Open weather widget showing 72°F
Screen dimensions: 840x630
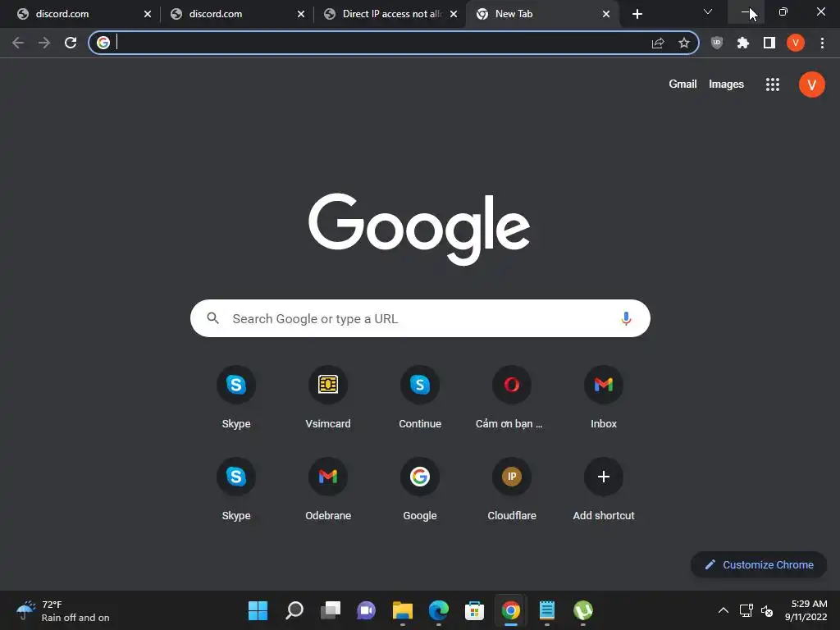click(63, 610)
